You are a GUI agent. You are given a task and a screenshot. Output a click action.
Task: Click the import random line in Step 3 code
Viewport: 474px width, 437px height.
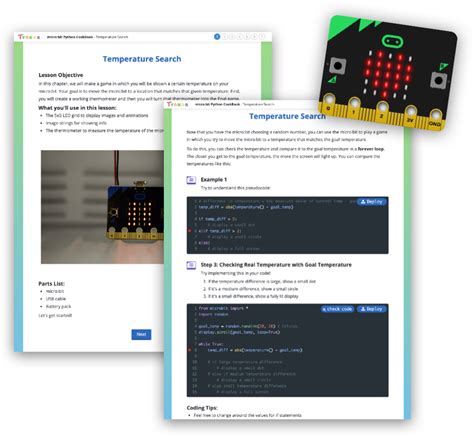pos(213,315)
